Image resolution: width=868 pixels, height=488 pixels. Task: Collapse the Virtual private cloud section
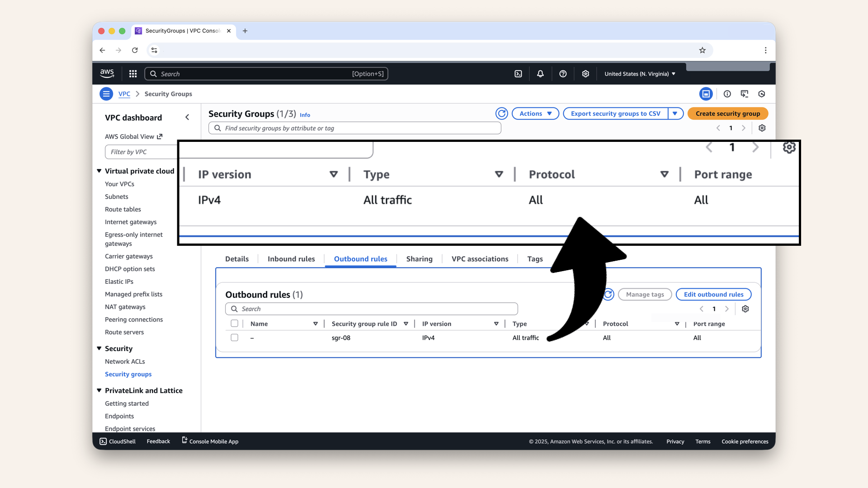[99, 171]
